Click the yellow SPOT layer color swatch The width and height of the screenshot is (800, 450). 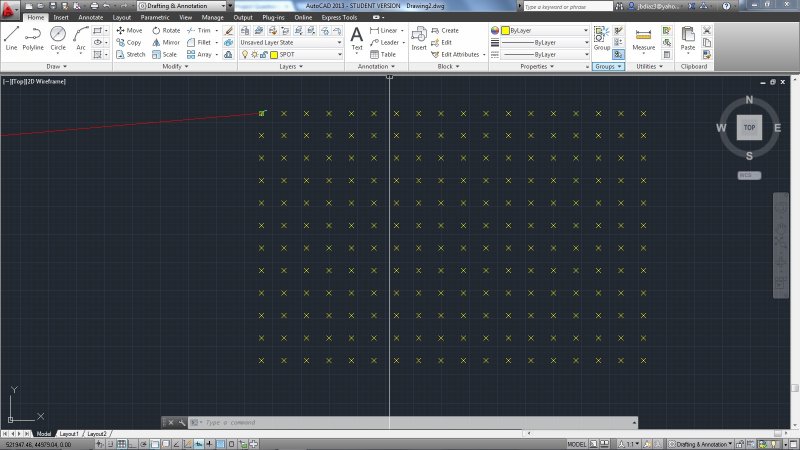coord(273,55)
